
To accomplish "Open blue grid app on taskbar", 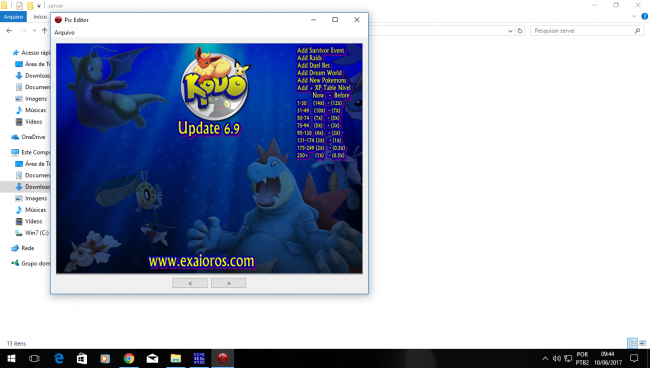I will (x=199, y=358).
